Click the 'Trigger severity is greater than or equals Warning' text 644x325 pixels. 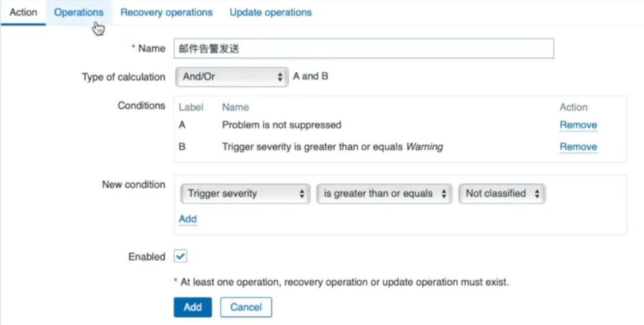(332, 147)
